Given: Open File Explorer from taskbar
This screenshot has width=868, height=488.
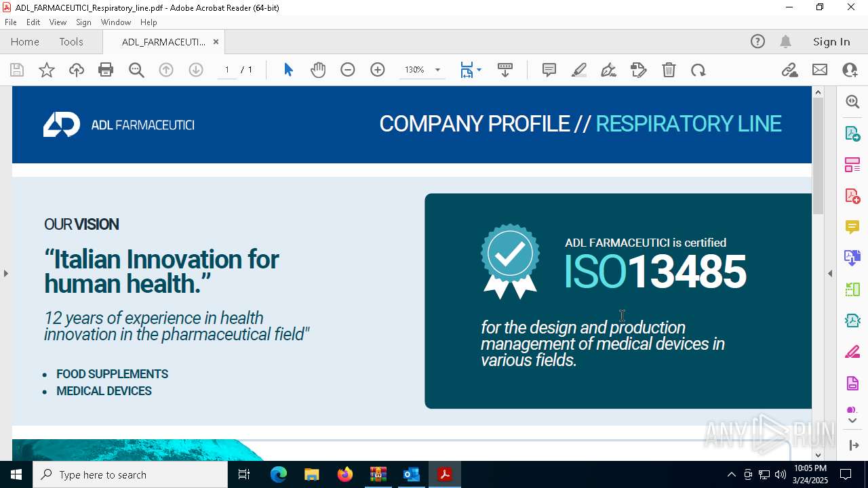Looking at the screenshot, I should click(312, 474).
